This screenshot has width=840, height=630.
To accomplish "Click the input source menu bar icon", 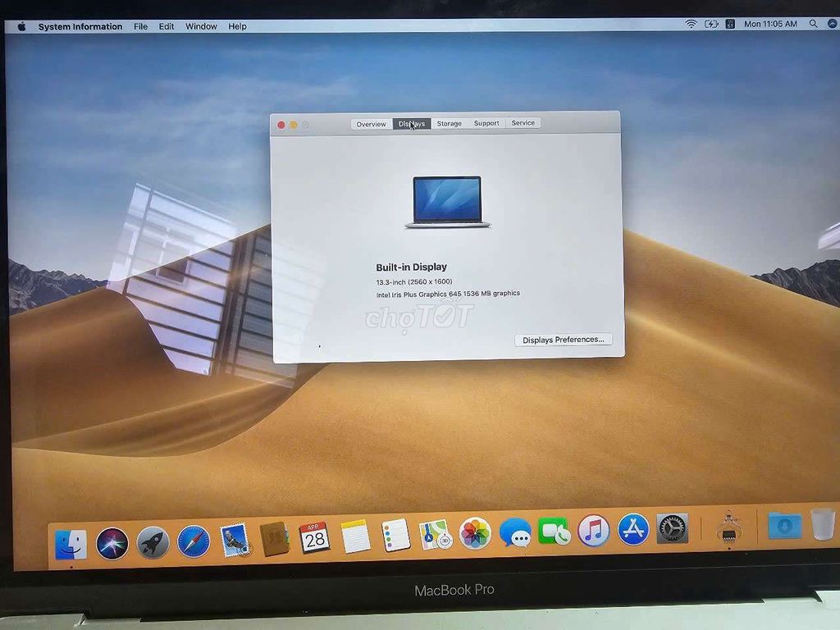I will point(729,24).
